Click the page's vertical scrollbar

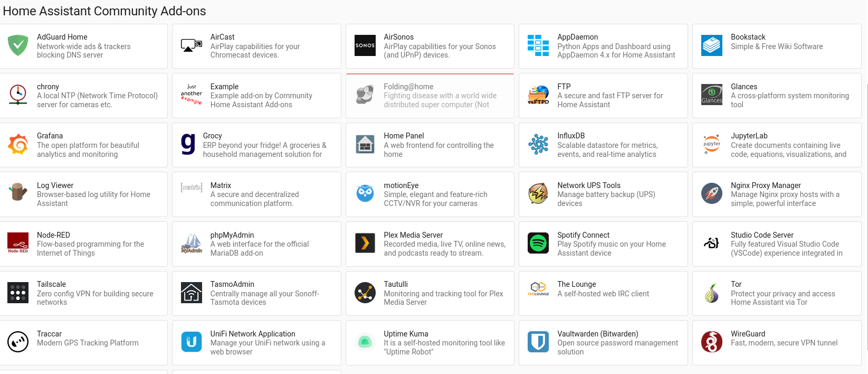click(866, 211)
